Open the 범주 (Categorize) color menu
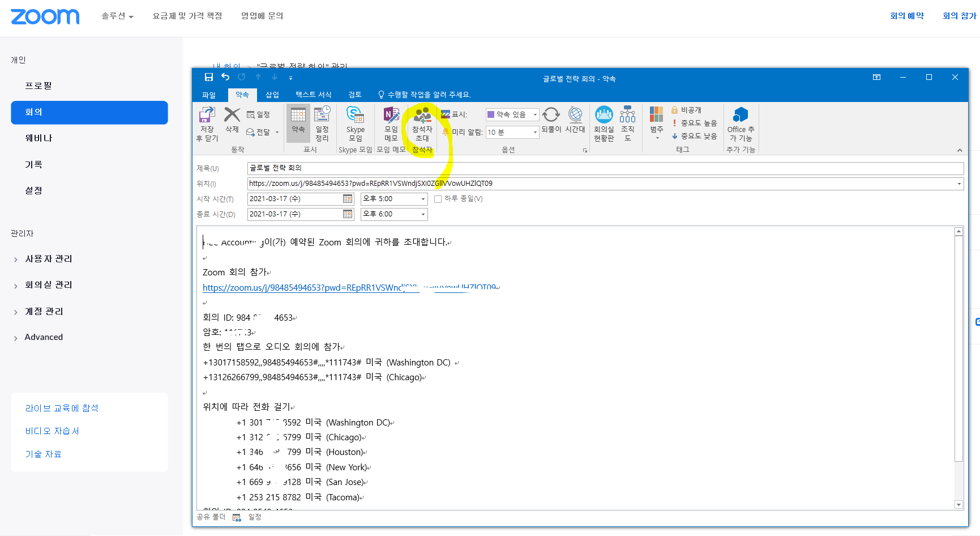 (656, 123)
